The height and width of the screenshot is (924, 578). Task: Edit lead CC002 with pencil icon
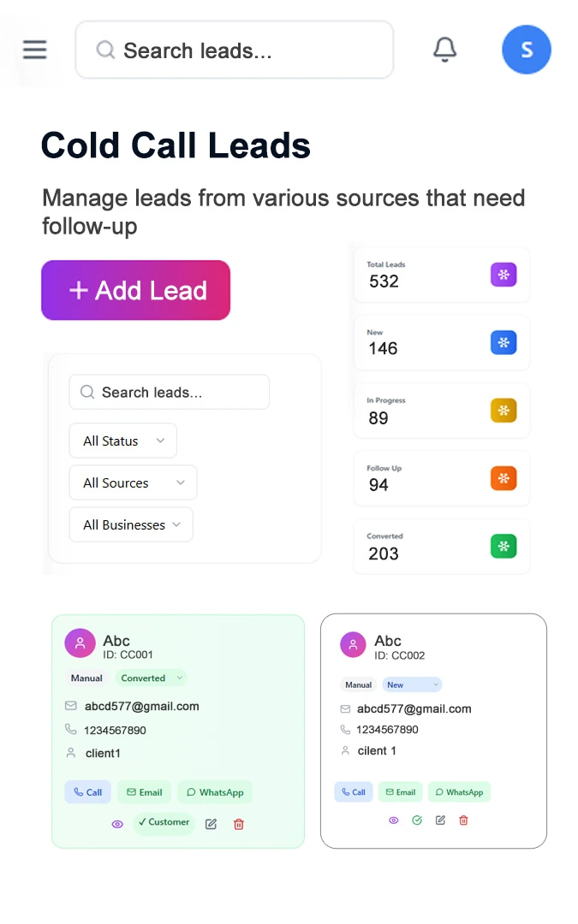point(440,820)
